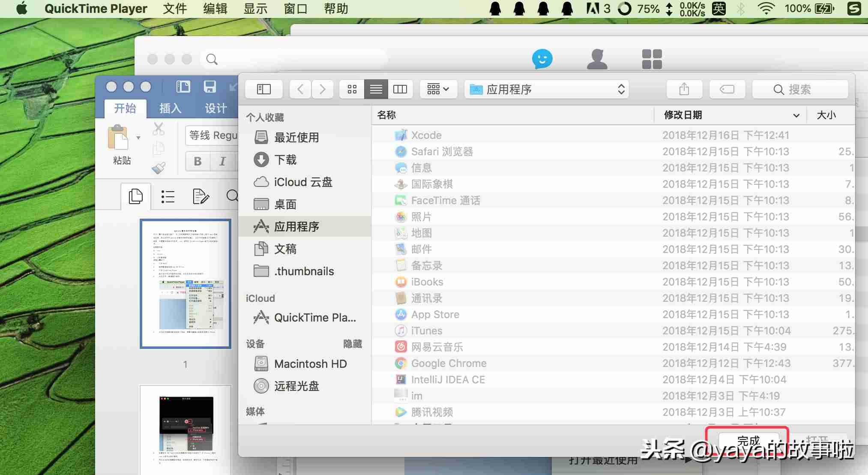Focus the 搜索 field in file dialog

coord(800,89)
